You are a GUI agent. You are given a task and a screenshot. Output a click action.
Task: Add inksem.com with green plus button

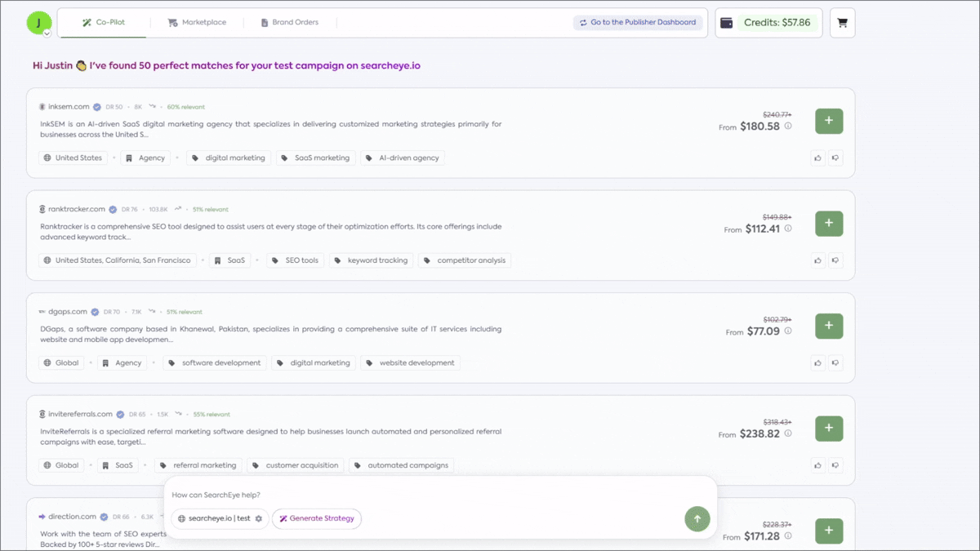coord(829,121)
